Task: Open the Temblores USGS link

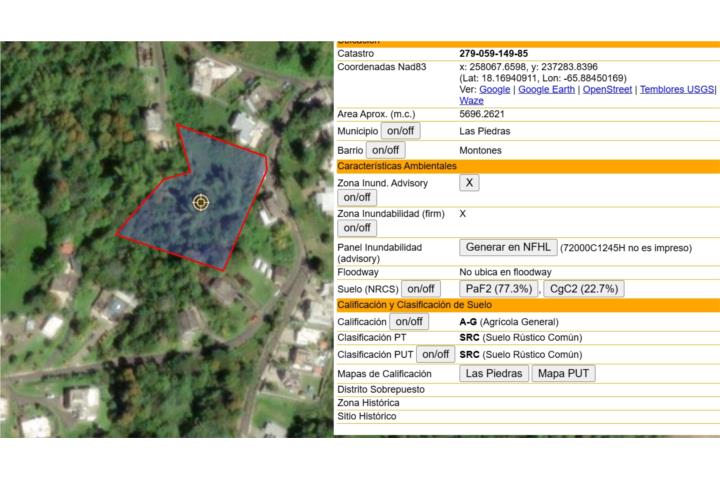Action: tap(677, 89)
